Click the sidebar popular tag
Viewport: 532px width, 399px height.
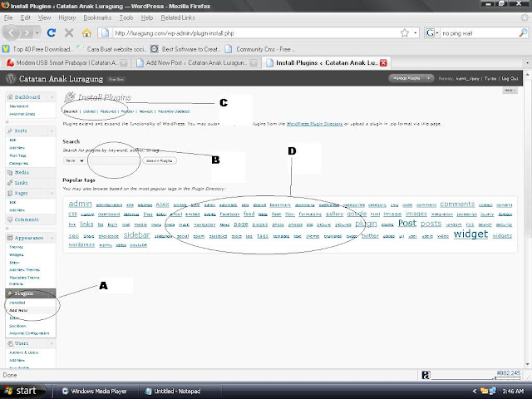136,234
